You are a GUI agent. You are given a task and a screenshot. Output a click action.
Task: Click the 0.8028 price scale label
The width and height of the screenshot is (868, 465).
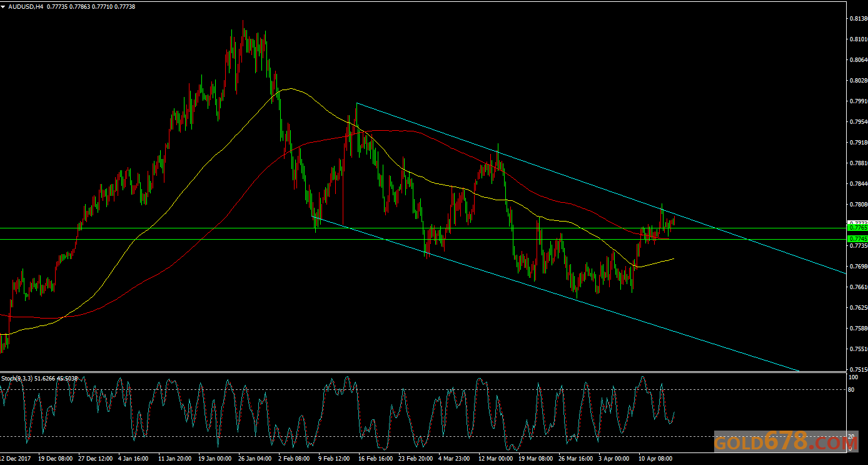[859, 81]
